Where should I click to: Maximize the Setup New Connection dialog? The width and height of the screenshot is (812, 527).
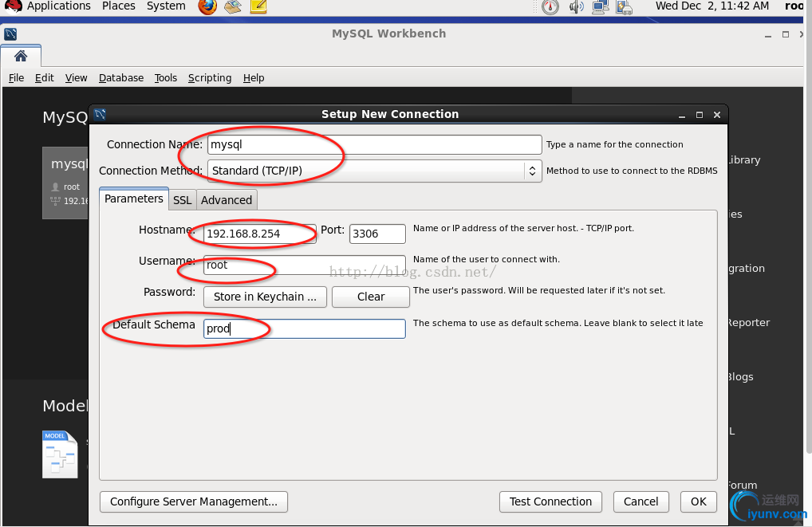point(699,115)
